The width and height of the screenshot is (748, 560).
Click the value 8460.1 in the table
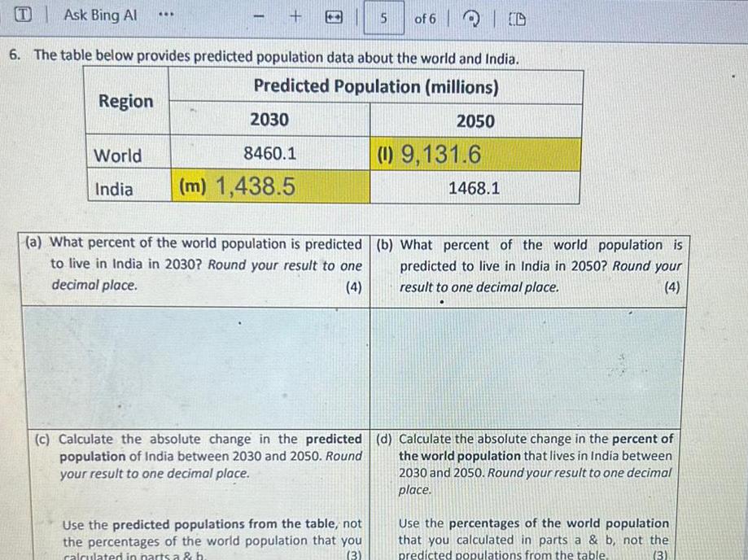tap(270, 154)
